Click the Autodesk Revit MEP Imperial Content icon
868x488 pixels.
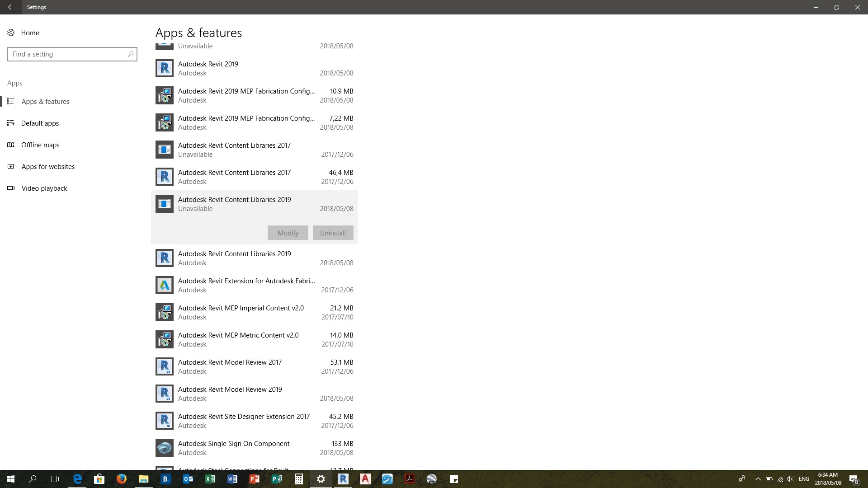(164, 312)
